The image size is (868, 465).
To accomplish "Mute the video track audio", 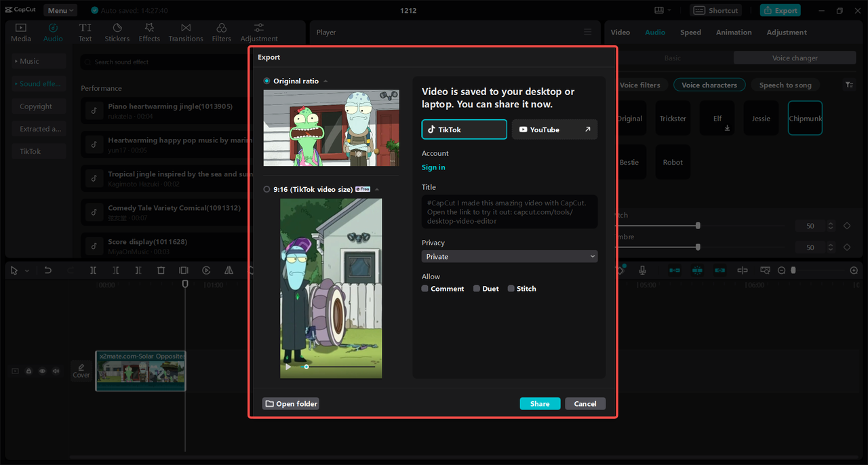I will pos(56,371).
